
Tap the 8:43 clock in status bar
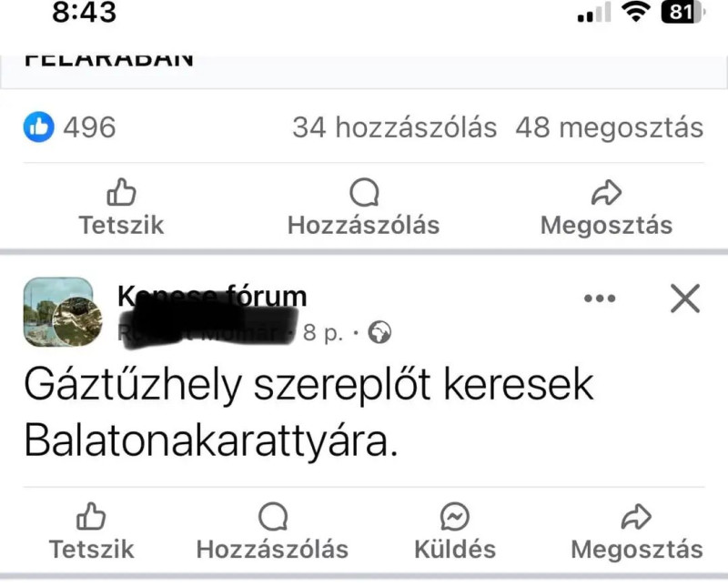pos(84,12)
